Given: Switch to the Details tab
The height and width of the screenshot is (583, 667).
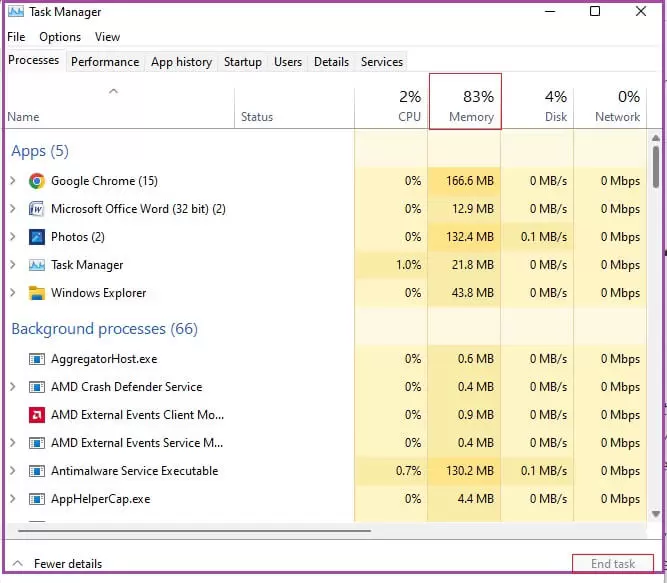Looking at the screenshot, I should click(x=331, y=62).
